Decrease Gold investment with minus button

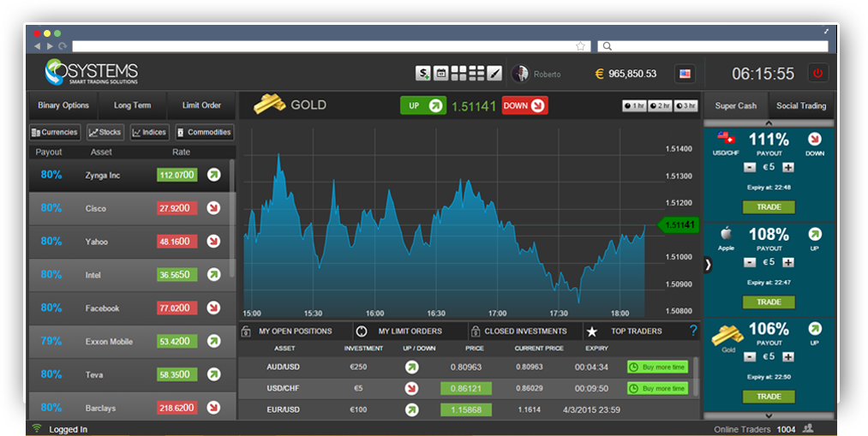(750, 357)
